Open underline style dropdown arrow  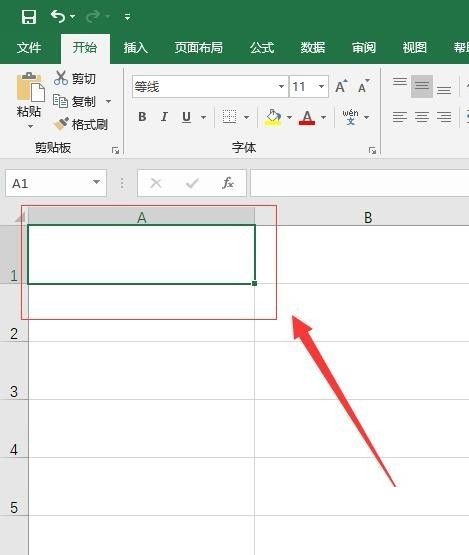(204, 117)
